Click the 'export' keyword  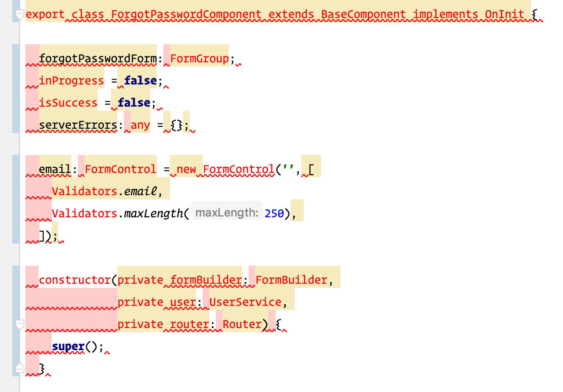pyautogui.click(x=45, y=14)
